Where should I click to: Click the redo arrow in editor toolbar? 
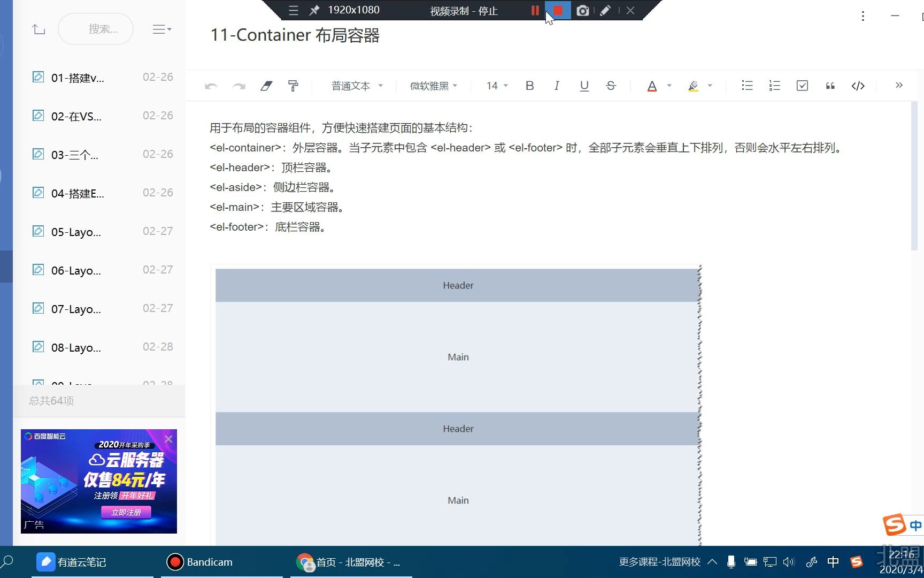[x=238, y=86]
